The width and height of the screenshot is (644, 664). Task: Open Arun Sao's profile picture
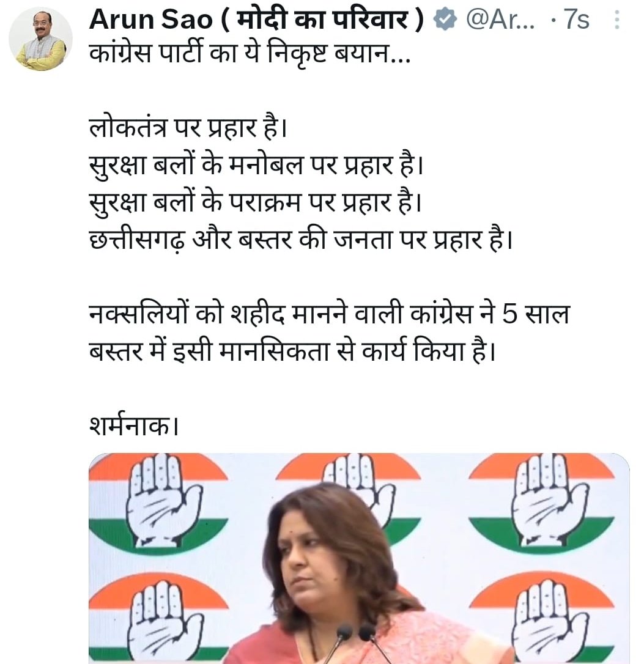coord(41,39)
